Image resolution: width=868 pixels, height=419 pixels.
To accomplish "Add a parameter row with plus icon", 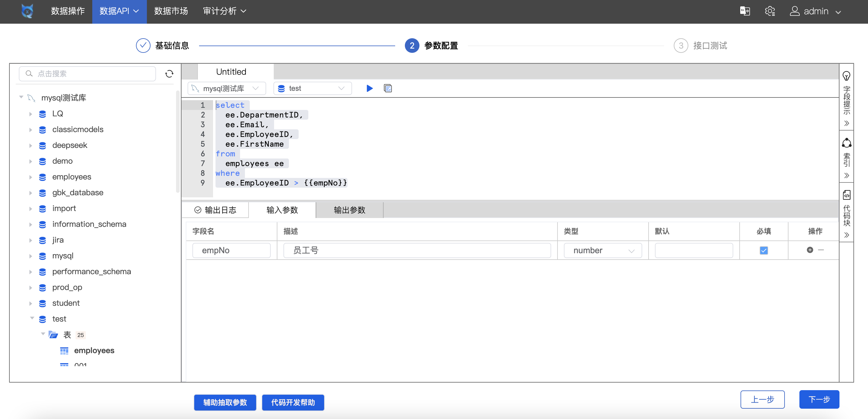I will (x=810, y=250).
